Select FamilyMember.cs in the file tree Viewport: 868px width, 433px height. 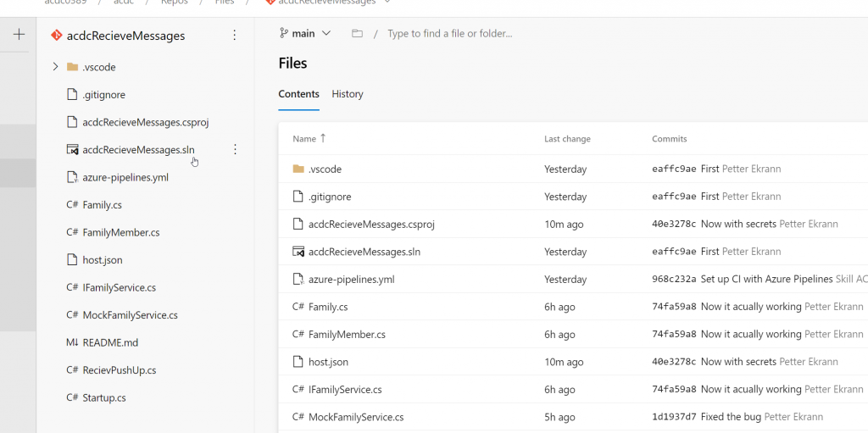(x=120, y=232)
